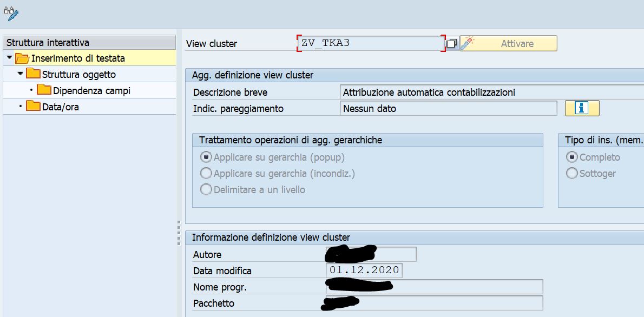Choose the Delimitare a un livello option
The image size is (644, 317).
coord(207,189)
